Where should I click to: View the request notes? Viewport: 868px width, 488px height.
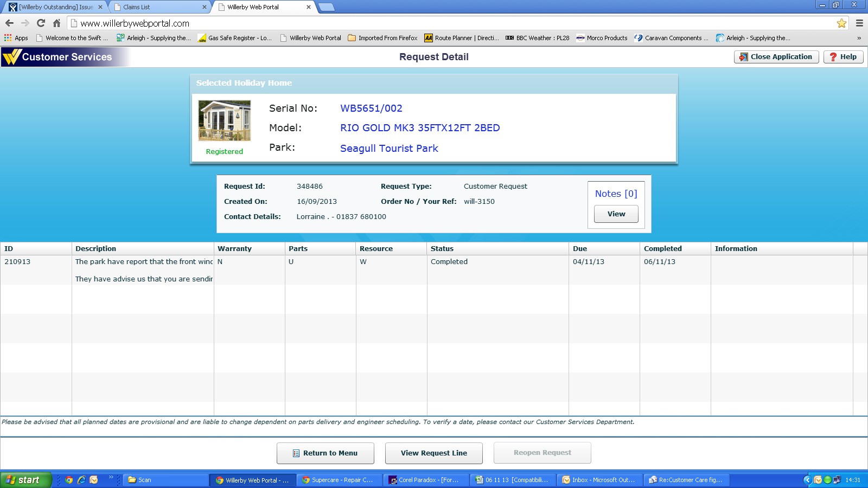(x=616, y=214)
